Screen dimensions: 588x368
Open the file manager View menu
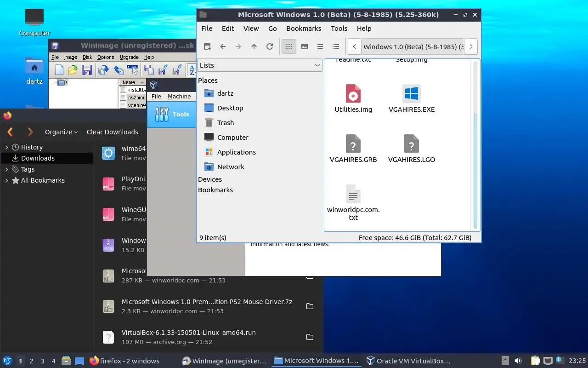pyautogui.click(x=251, y=29)
